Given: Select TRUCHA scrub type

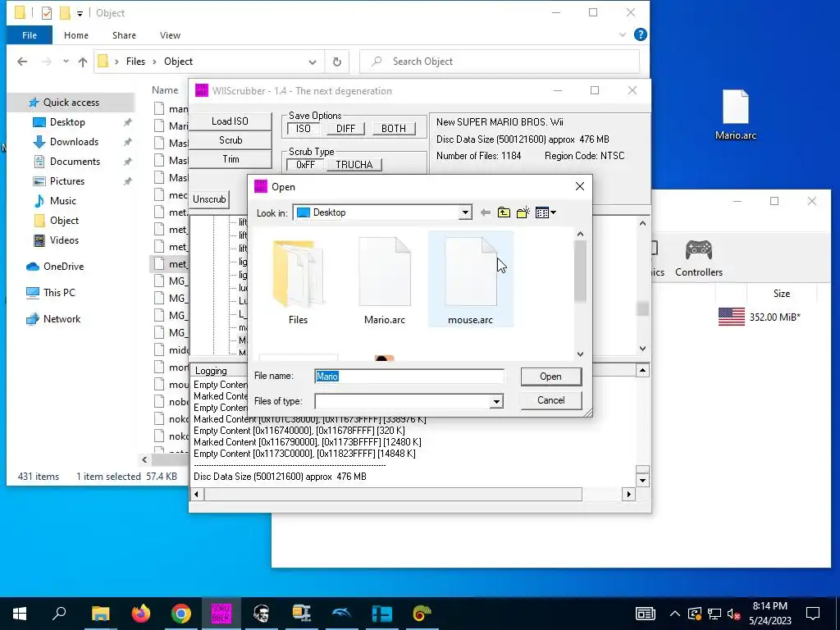Looking at the screenshot, I should click(354, 164).
